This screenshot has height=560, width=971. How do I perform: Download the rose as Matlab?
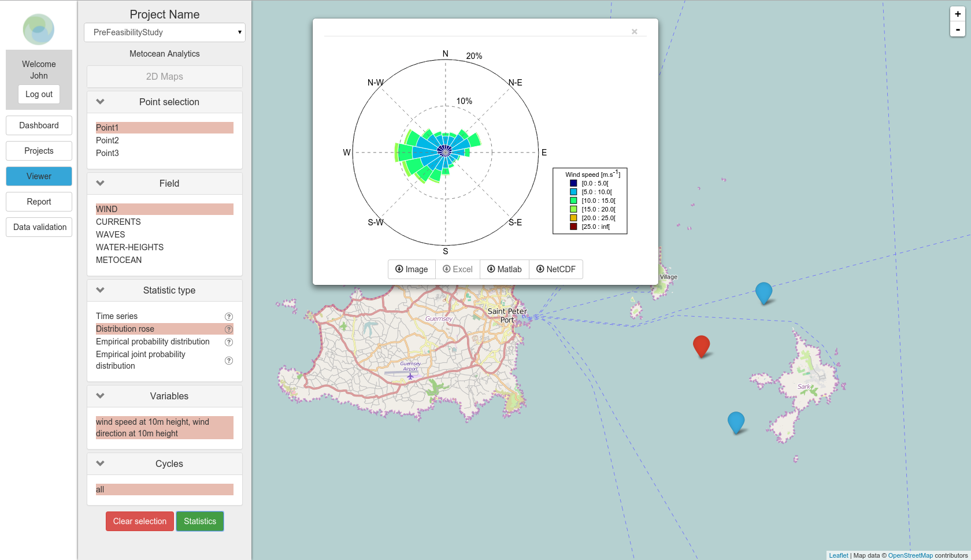504,269
